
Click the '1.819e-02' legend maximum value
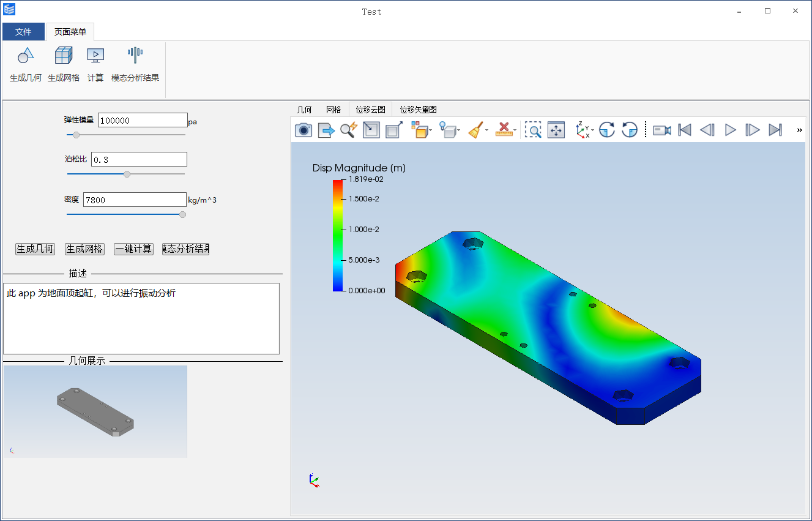366,179
